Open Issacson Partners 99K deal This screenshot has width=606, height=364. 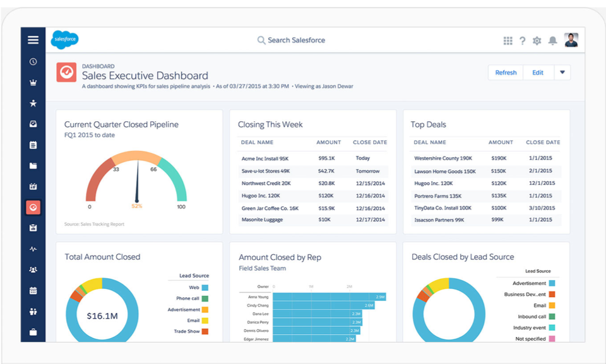(439, 220)
